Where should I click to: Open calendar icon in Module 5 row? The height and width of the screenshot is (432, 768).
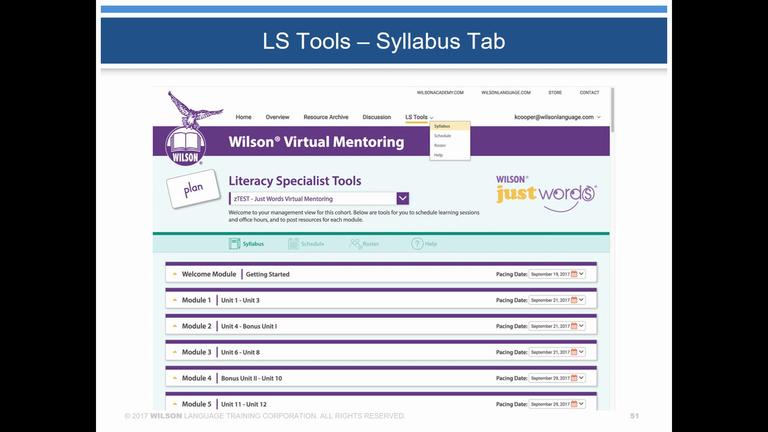tap(574, 404)
